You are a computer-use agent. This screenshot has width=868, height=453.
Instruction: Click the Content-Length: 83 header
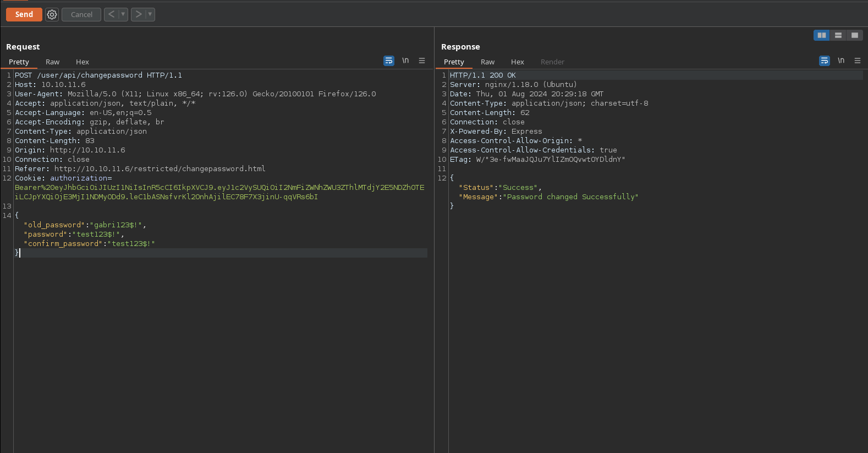(x=54, y=141)
